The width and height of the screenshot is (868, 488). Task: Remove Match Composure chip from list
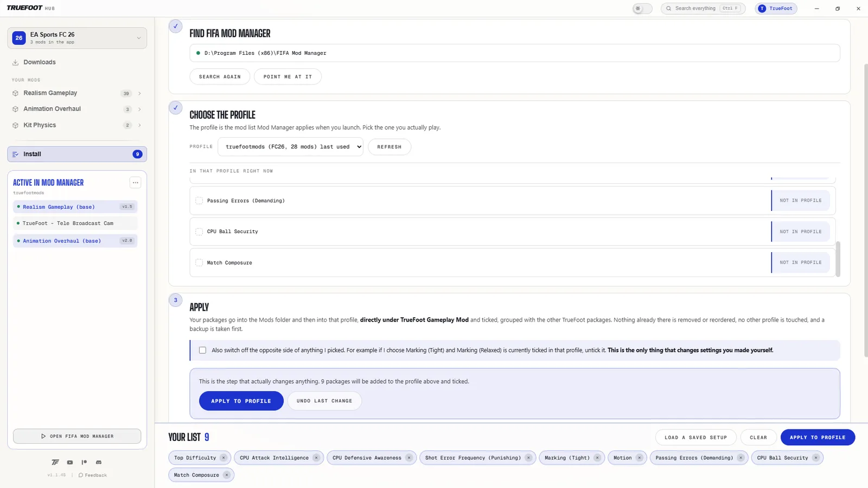227,475
